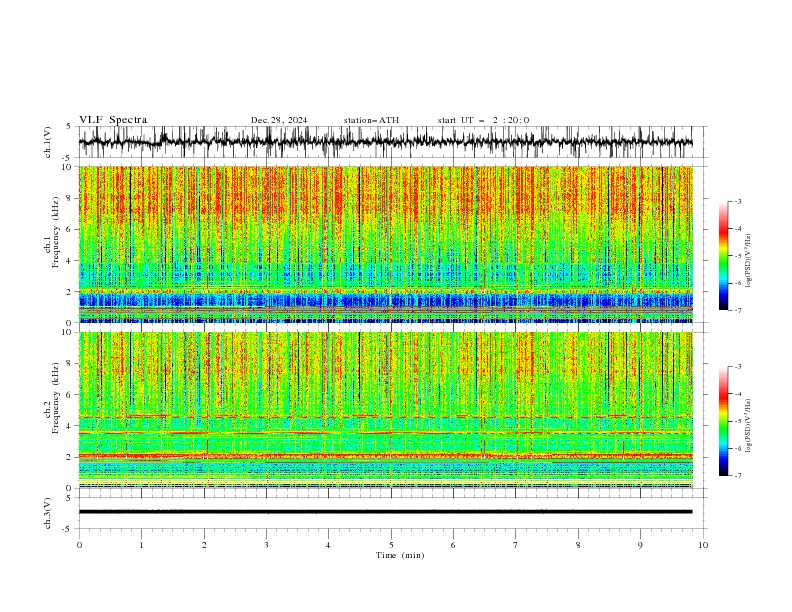Viewport: 792px width, 612px height.
Task: Click the 'ch.1(V)' waveform axis label
Action: point(48,142)
